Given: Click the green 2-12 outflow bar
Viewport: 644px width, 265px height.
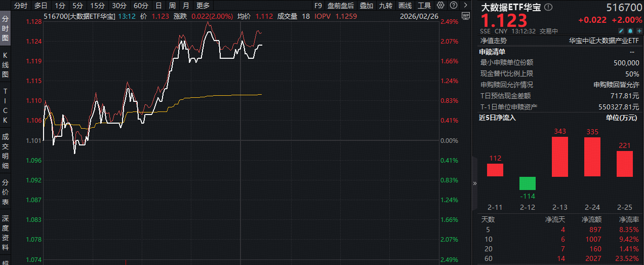Looking at the screenshot, I should point(528,183).
